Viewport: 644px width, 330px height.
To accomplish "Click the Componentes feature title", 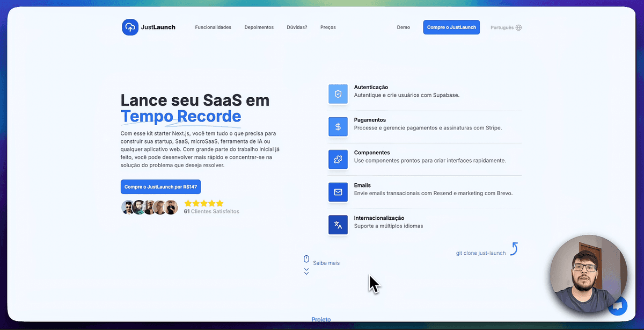I will click(372, 153).
